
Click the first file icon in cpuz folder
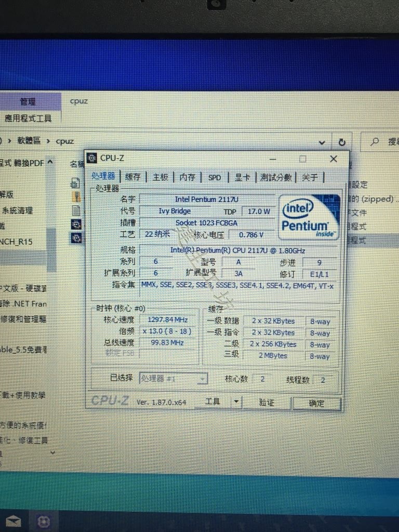point(75,183)
